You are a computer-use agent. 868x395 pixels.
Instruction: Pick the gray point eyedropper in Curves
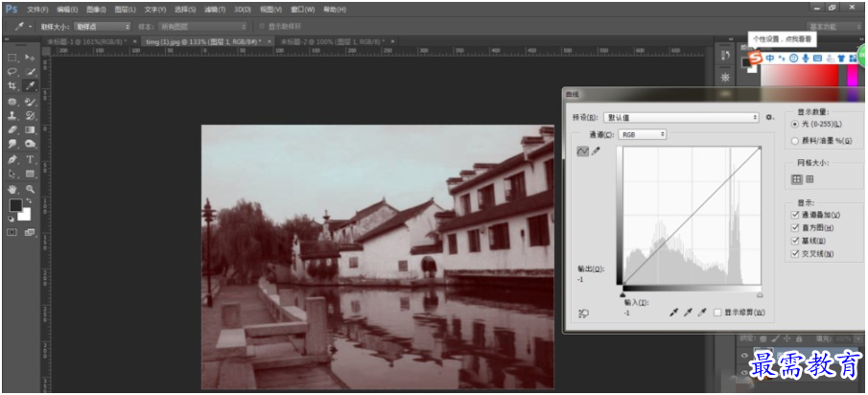tap(688, 314)
